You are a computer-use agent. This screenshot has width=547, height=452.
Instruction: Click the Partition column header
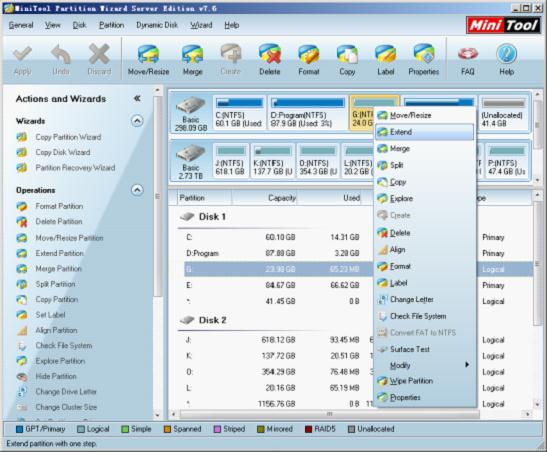click(x=204, y=198)
